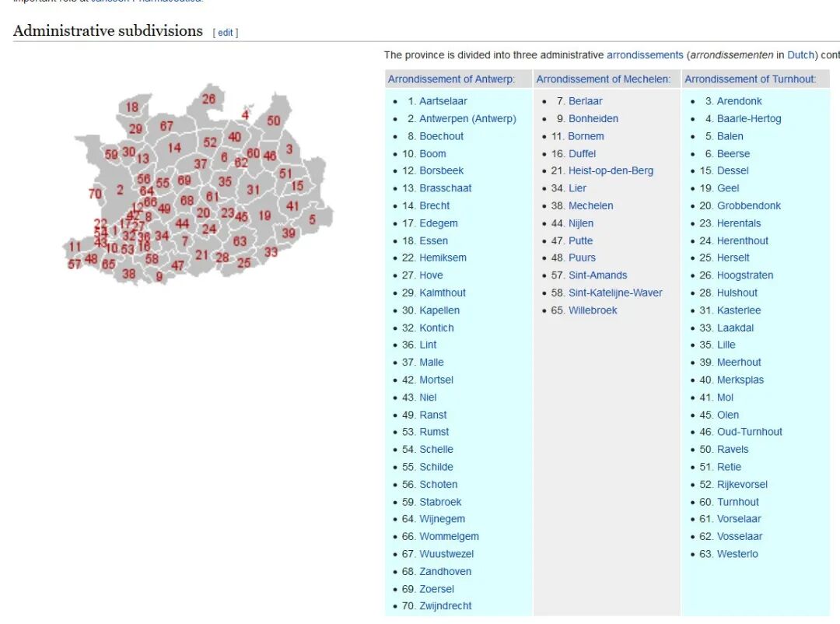Open the Lier link
840x624 pixels.
pyautogui.click(x=577, y=189)
